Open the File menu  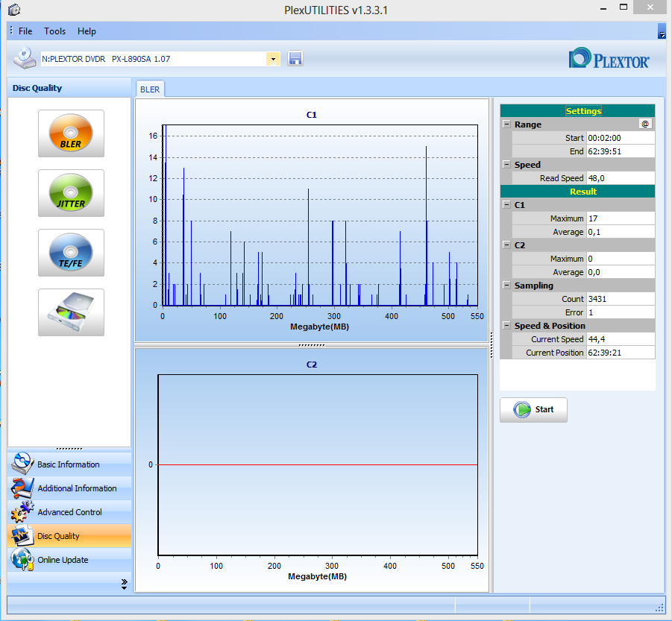pyautogui.click(x=25, y=31)
